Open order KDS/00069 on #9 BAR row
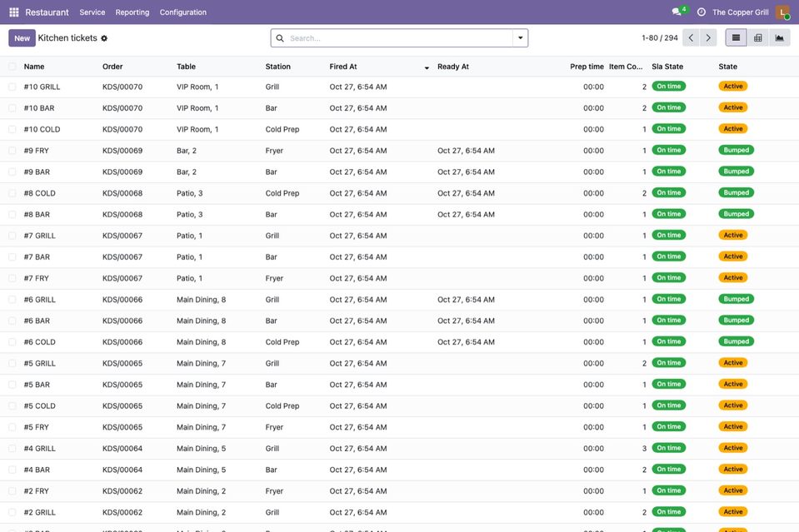Image resolution: width=799 pixels, height=532 pixels. (122, 172)
